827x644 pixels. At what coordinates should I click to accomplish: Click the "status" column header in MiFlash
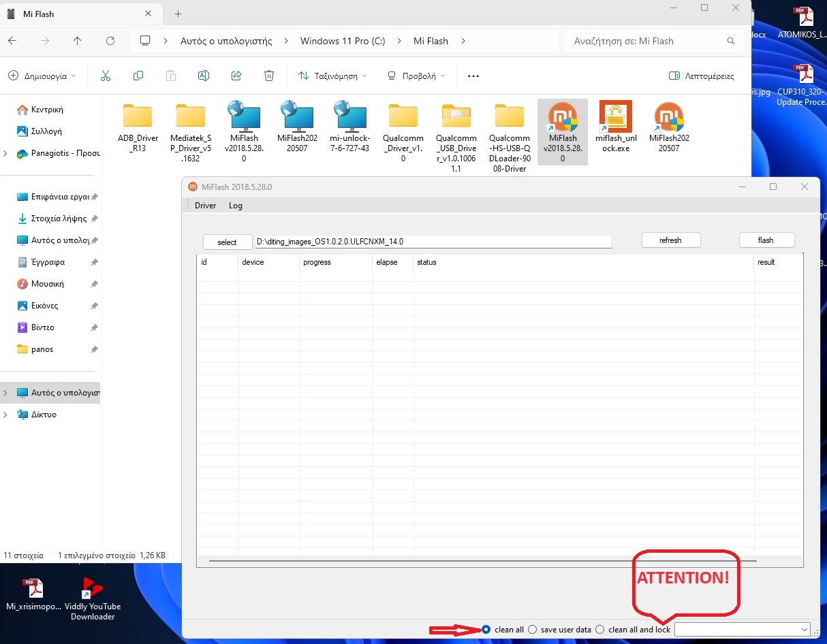click(x=584, y=262)
